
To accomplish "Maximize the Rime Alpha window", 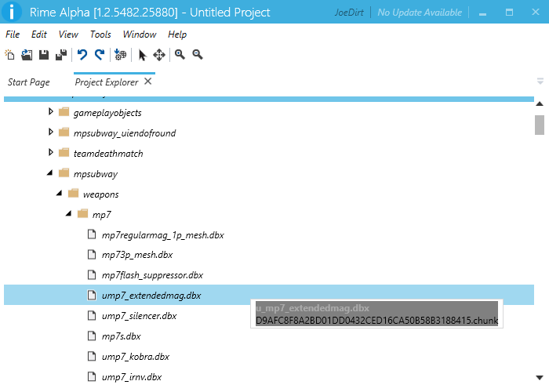I will [510, 13].
